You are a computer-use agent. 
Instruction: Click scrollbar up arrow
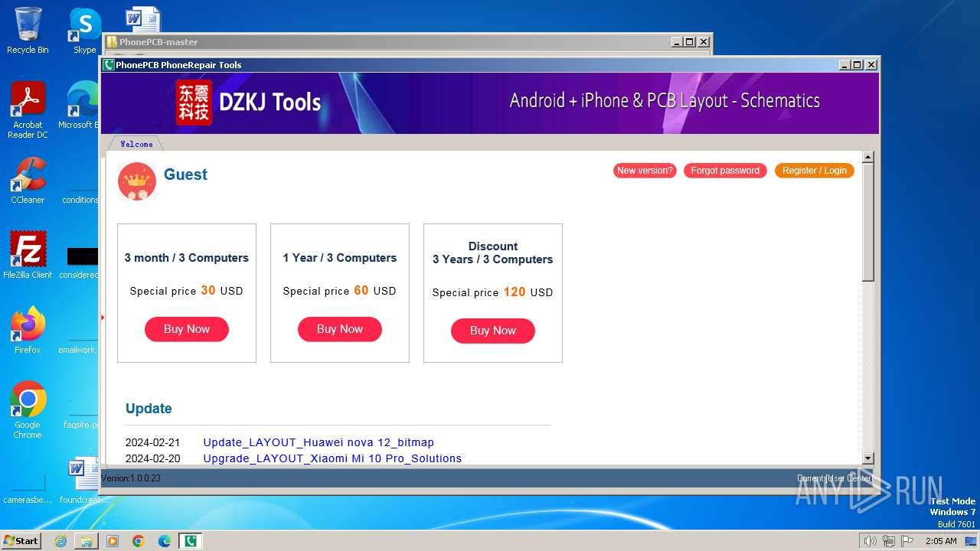coord(867,157)
